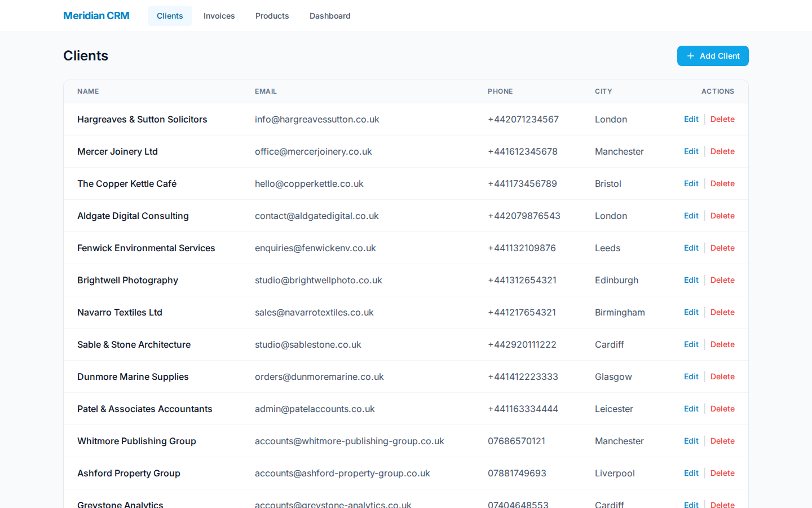The width and height of the screenshot is (812, 508).
Task: Delete Aldgate Digital Consulting
Action: 722,216
